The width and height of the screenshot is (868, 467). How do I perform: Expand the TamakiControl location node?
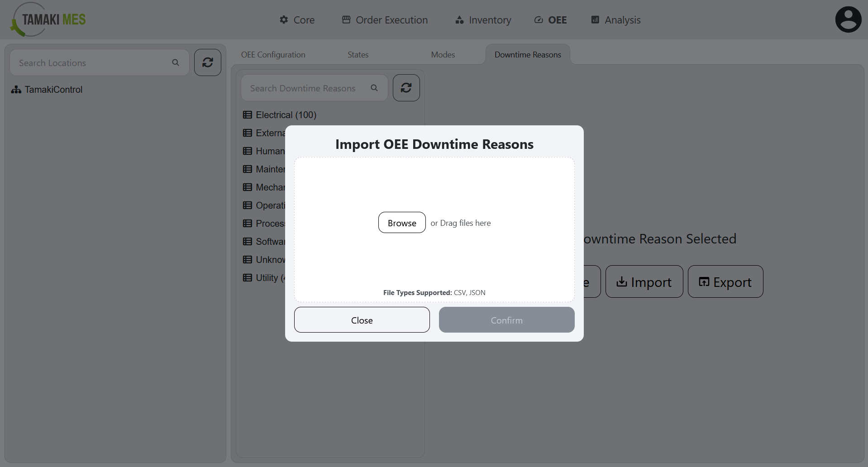coord(16,89)
